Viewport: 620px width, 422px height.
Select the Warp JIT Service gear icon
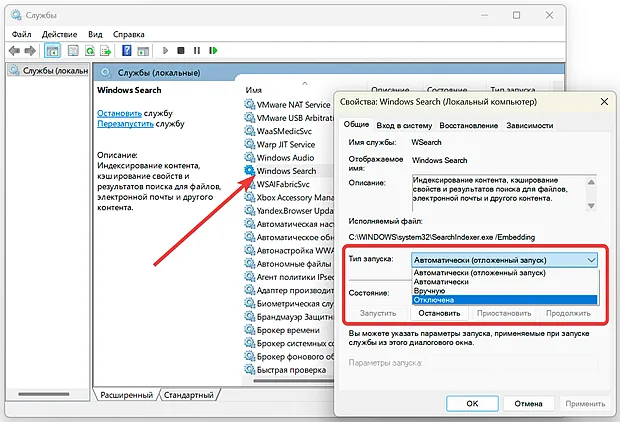250,144
